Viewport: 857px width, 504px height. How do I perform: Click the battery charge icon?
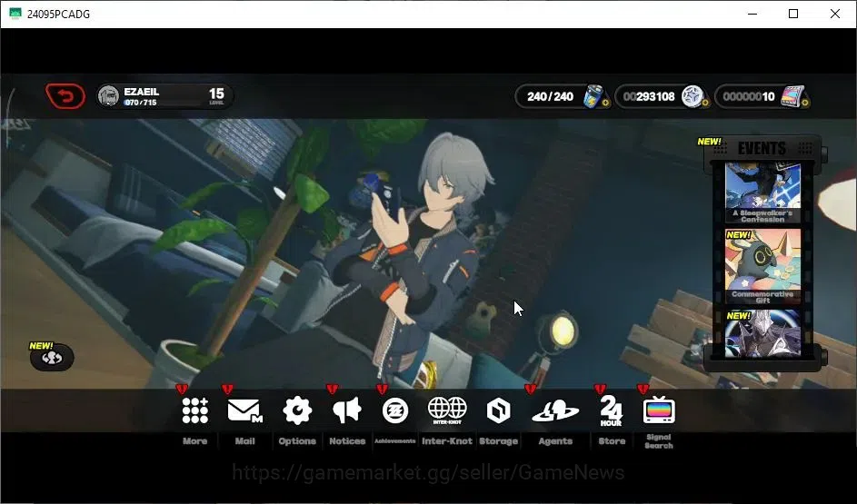click(593, 96)
